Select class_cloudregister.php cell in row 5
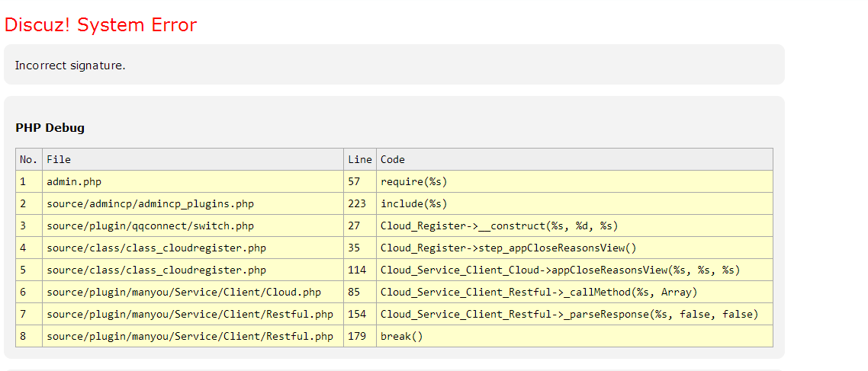The width and height of the screenshot is (868, 371). click(193, 270)
